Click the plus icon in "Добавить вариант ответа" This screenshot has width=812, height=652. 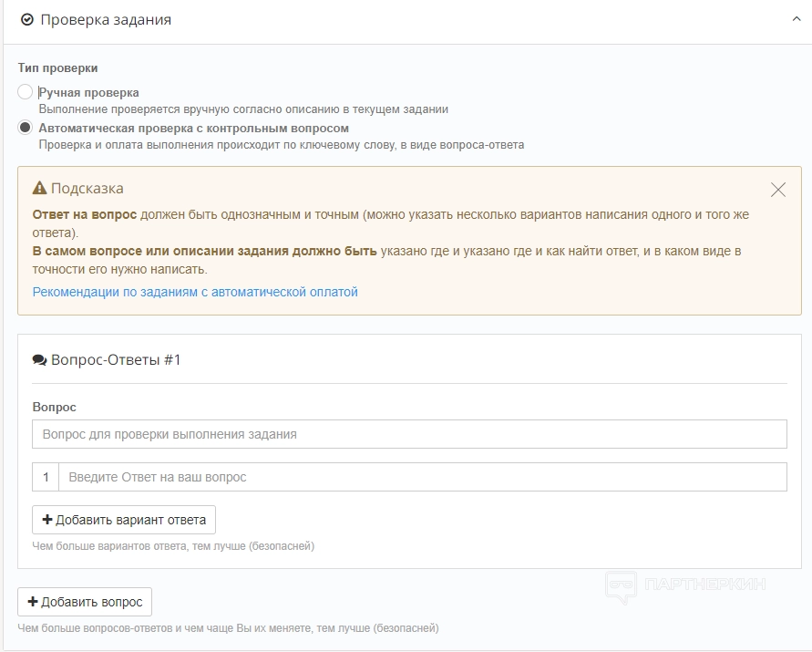pos(47,520)
